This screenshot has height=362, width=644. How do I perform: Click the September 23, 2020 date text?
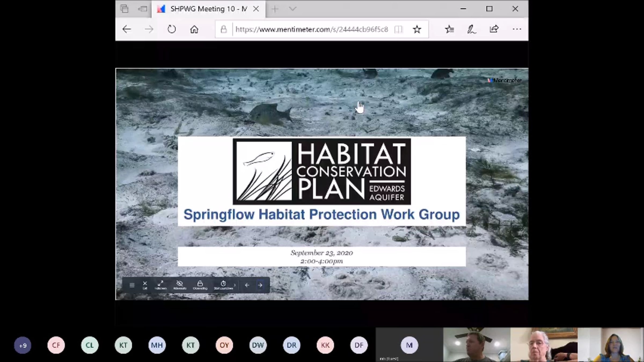coord(322,253)
